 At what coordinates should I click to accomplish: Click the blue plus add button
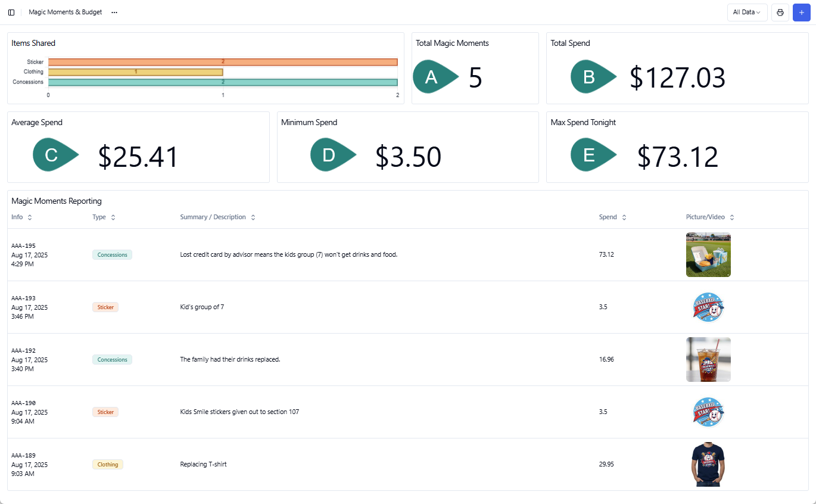tap(801, 13)
